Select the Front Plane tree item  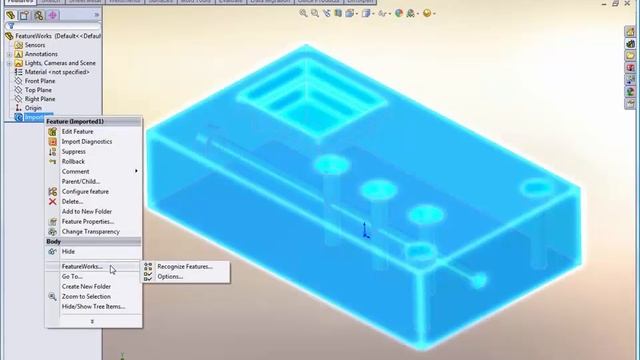(40, 81)
